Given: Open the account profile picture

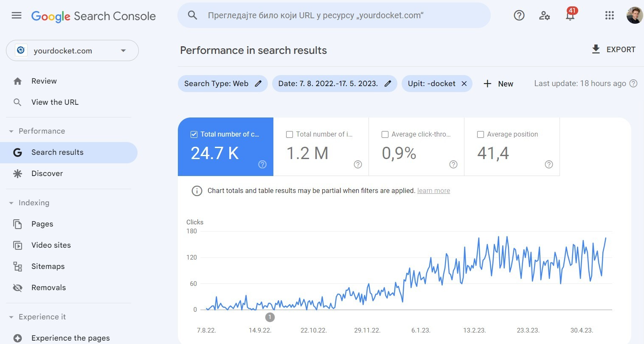Looking at the screenshot, I should pos(635,15).
